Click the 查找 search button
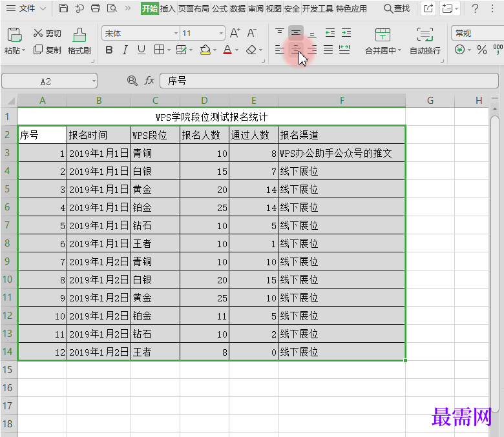The width and height of the screenshot is (504, 437). (397, 8)
